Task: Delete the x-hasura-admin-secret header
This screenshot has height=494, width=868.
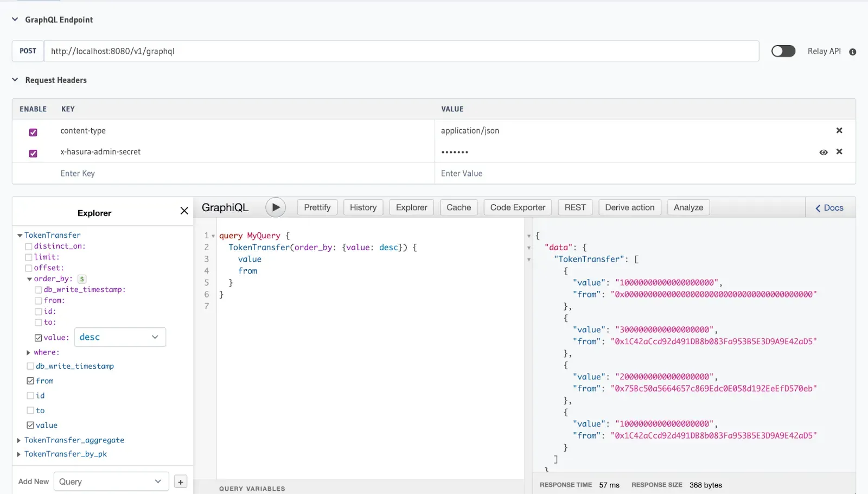Action: point(839,152)
